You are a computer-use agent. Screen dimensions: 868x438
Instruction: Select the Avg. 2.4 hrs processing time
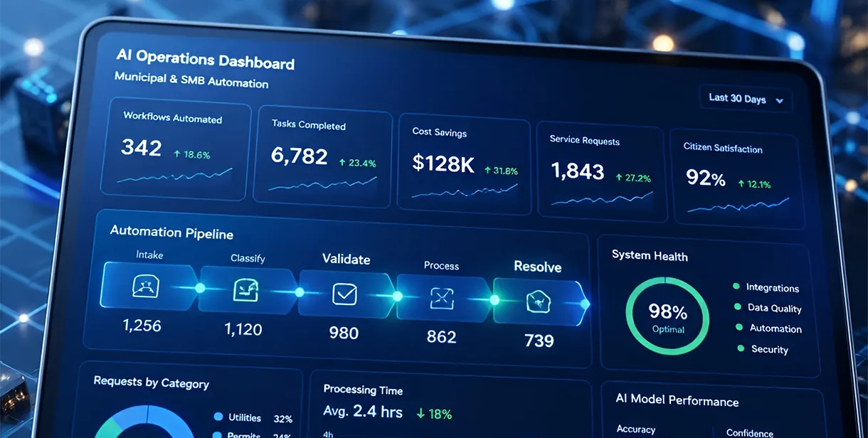[x=363, y=411]
